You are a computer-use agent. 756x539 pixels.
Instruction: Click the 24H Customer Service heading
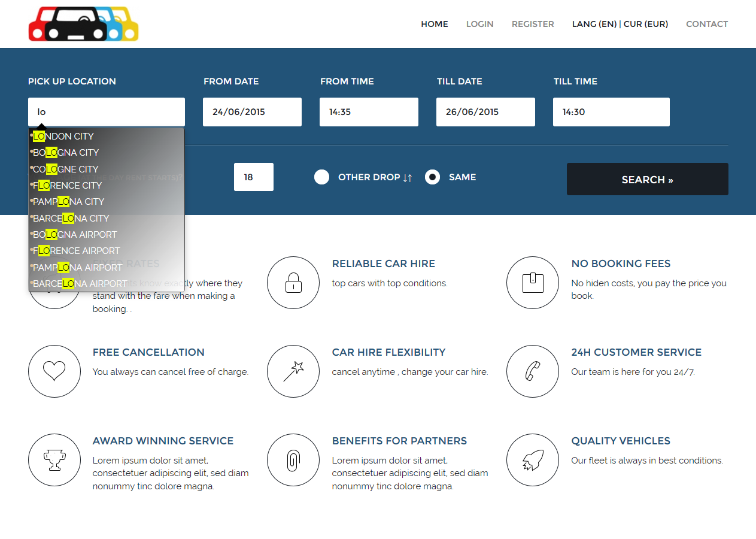pos(636,352)
